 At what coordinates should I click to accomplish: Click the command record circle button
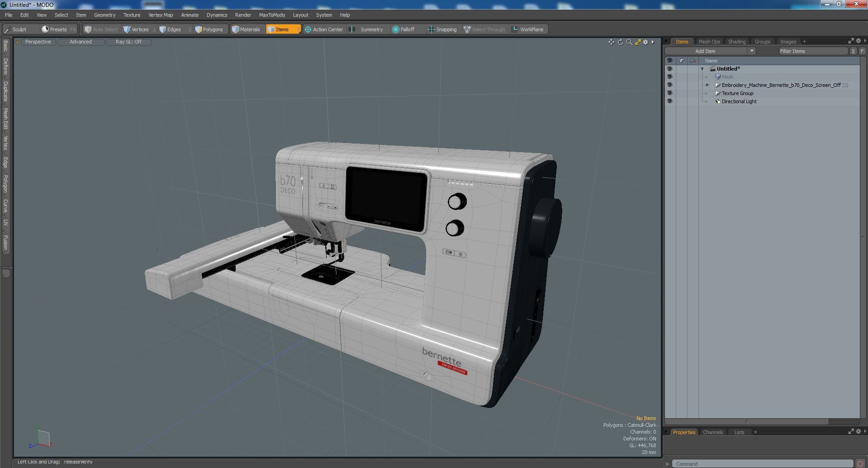tap(860, 464)
